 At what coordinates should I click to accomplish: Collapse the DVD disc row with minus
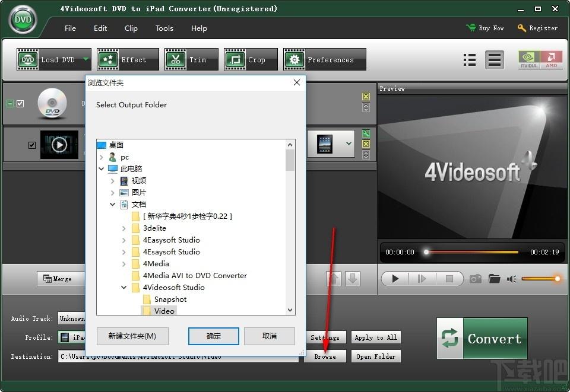point(10,104)
